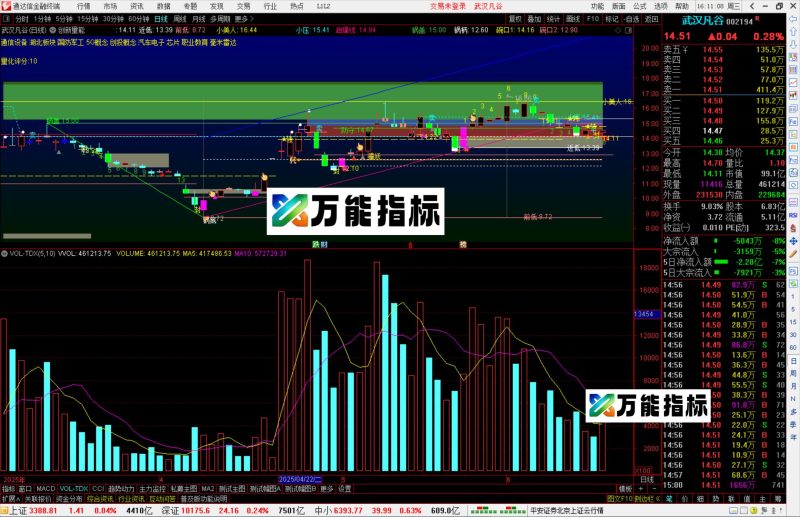Click the F10 button in chart toolbar
The image size is (800, 517).
coord(592,19)
